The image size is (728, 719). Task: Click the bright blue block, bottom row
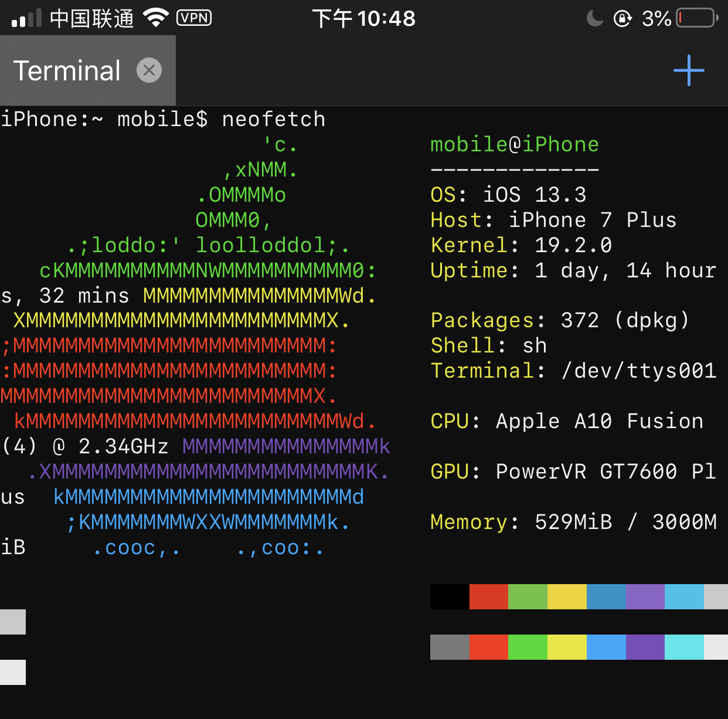[606, 647]
